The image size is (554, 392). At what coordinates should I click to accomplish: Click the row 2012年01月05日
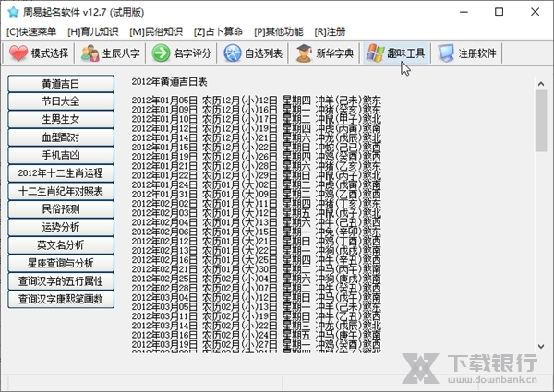pyautogui.click(x=257, y=101)
